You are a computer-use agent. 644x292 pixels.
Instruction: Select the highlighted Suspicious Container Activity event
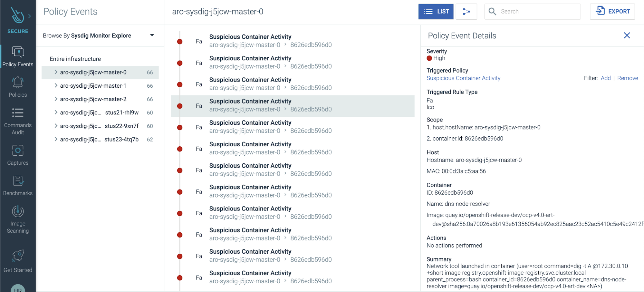(293, 106)
